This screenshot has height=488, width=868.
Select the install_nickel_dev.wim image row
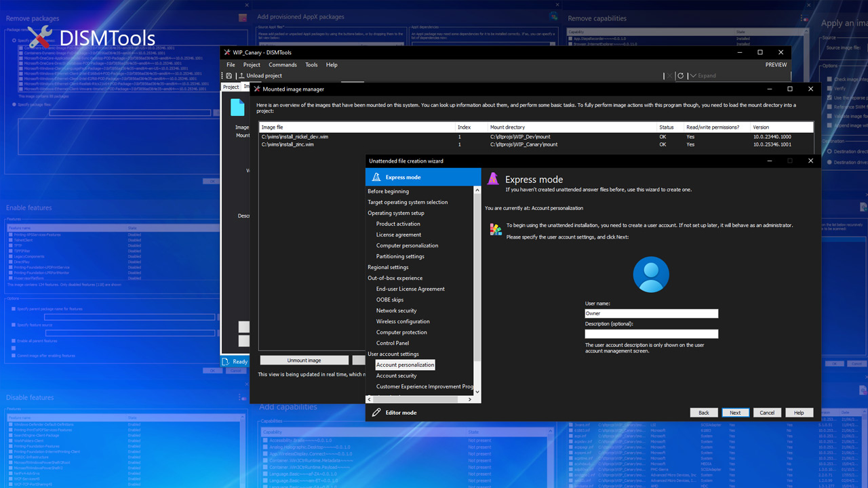[536, 137]
